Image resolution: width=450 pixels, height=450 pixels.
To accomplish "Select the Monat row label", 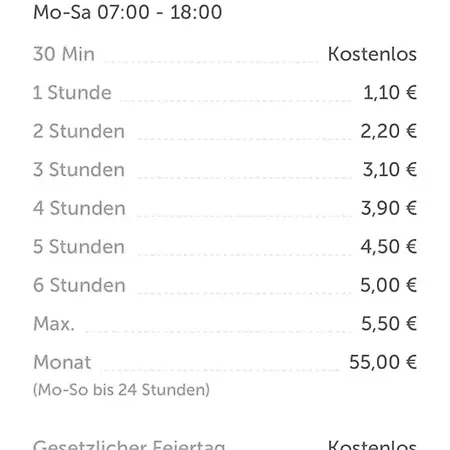I will (62, 362).
